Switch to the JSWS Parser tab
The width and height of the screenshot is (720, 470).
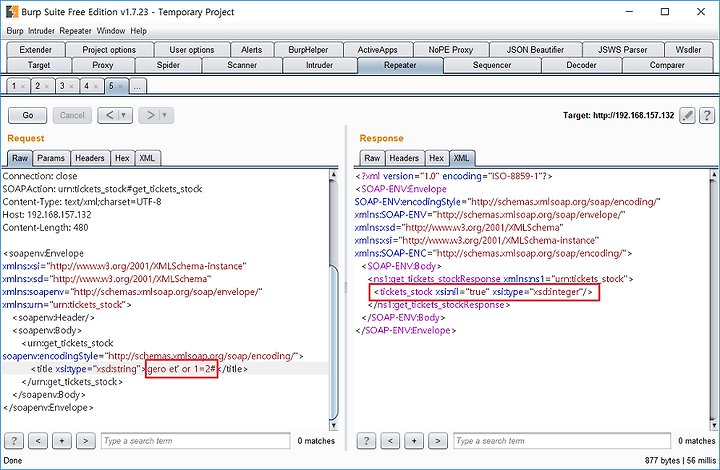[x=623, y=50]
